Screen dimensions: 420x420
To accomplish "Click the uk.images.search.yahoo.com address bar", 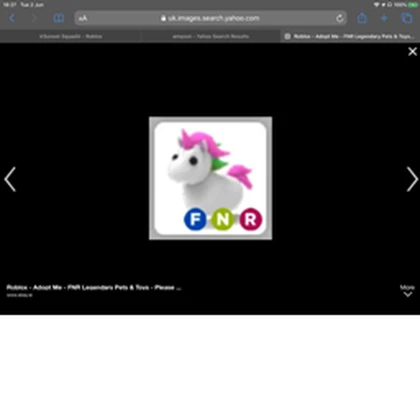I will coord(211,18).
